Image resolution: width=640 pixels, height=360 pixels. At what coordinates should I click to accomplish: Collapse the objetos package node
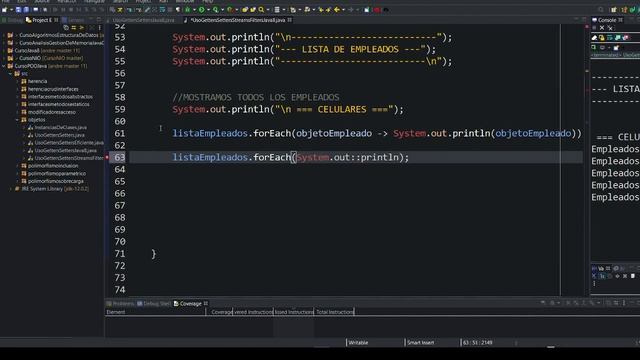pyautogui.click(x=17, y=120)
